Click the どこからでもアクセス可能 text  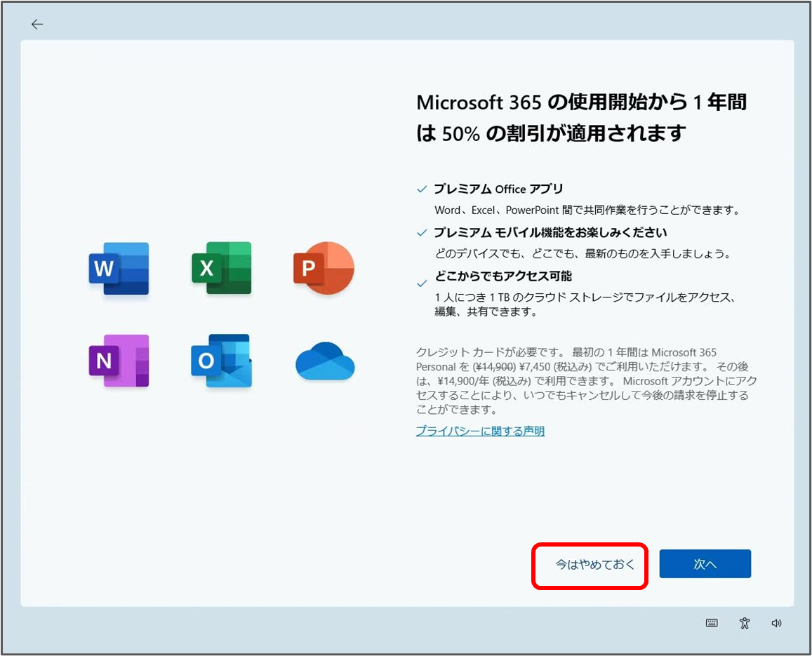click(x=502, y=276)
